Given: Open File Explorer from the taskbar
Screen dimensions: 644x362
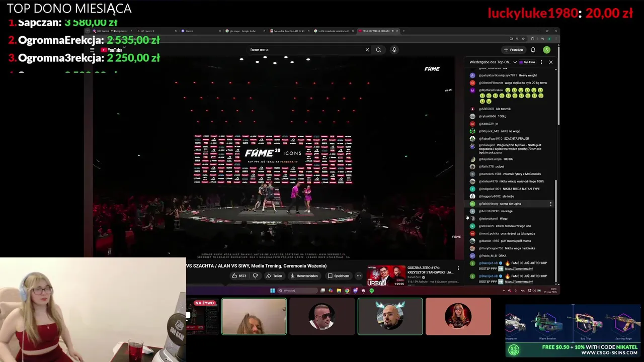Looking at the screenshot, I should tap(339, 291).
